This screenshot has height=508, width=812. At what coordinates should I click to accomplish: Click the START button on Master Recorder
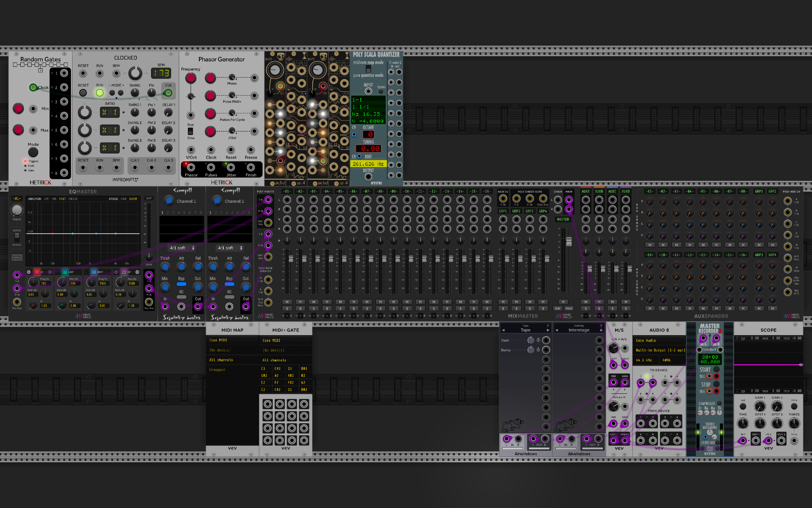coord(716,369)
